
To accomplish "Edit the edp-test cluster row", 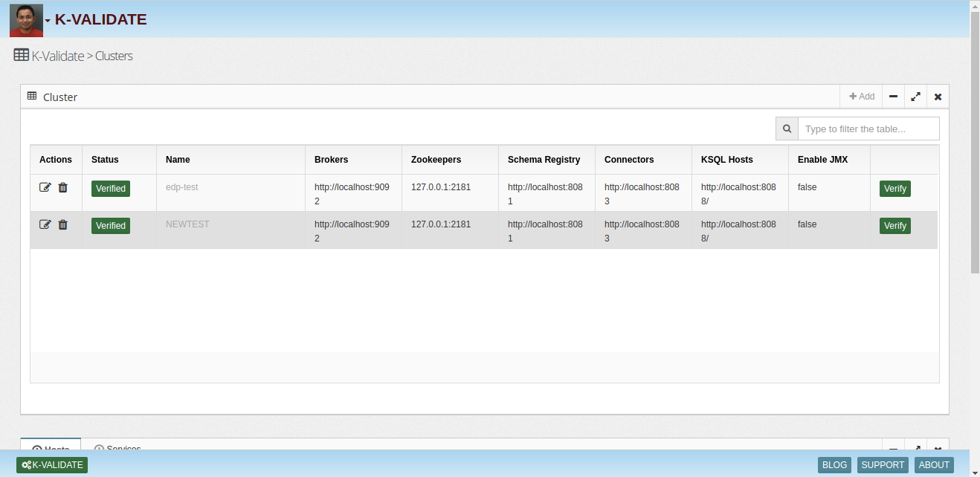I will tap(45, 188).
